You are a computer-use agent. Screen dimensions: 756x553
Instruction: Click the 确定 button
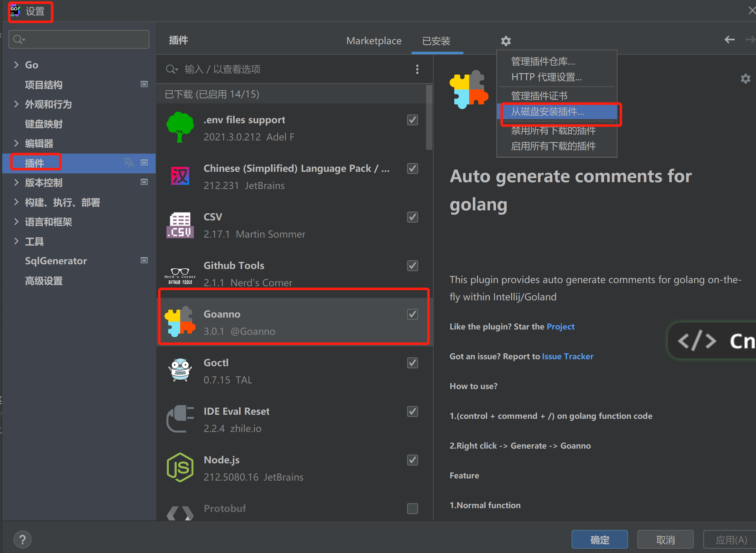[x=599, y=540]
